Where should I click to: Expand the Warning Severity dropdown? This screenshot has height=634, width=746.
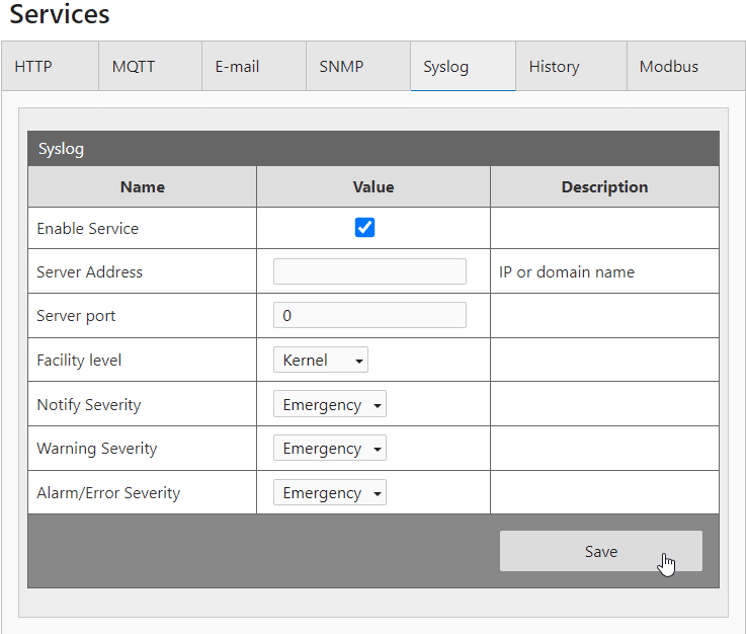(x=329, y=449)
